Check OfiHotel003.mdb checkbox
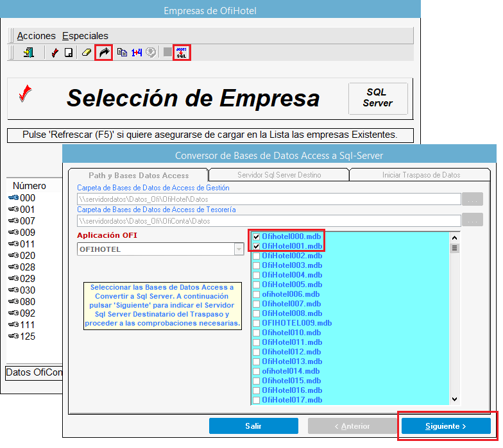503x448 pixels. point(257,265)
